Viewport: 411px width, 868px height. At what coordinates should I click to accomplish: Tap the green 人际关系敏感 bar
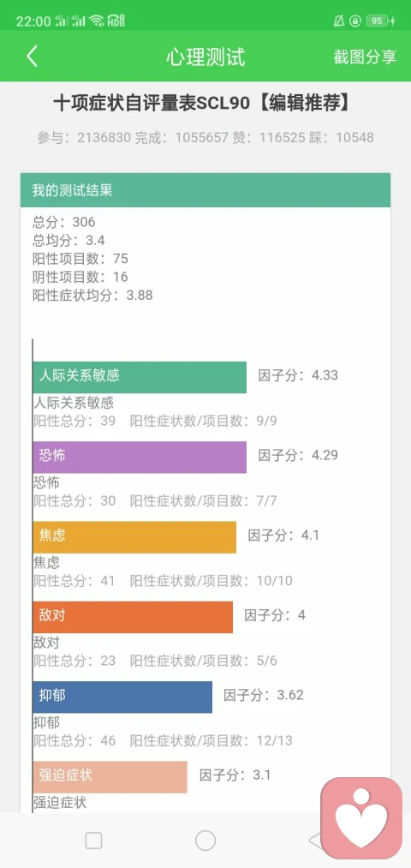[x=140, y=377]
